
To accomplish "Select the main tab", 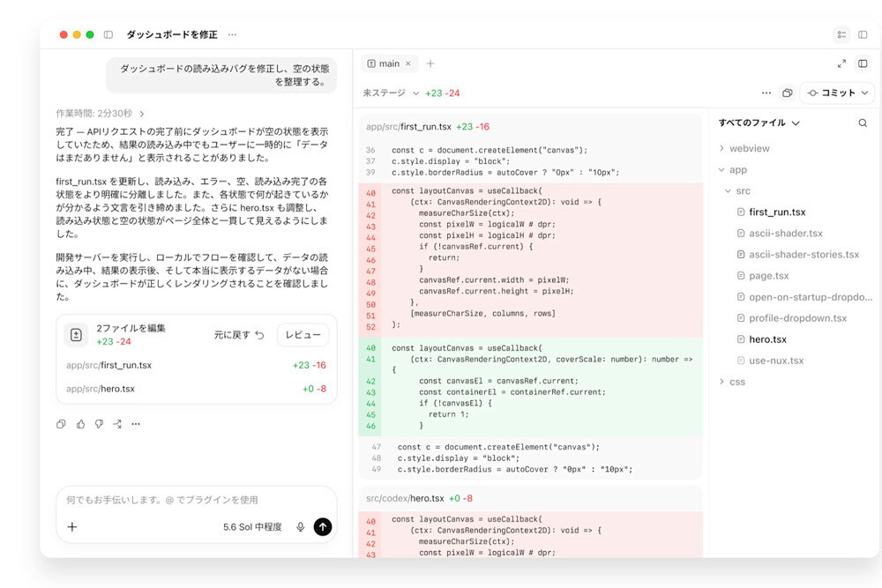I will [x=389, y=64].
